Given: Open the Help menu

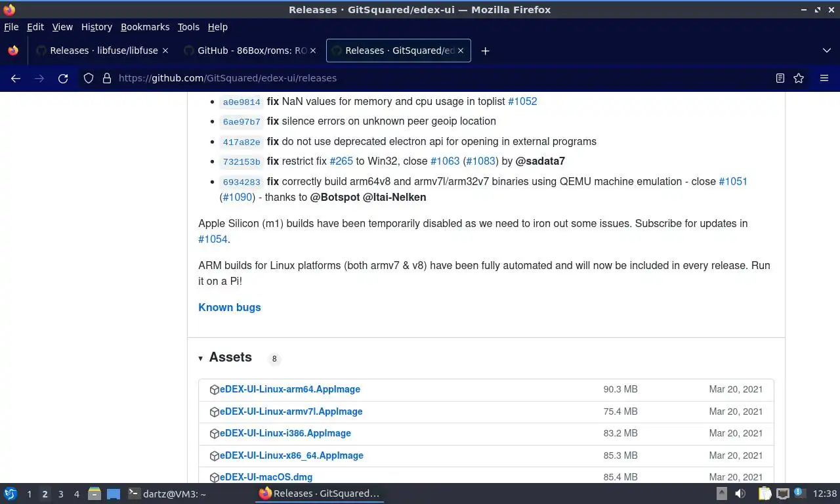Looking at the screenshot, I should tap(217, 27).
